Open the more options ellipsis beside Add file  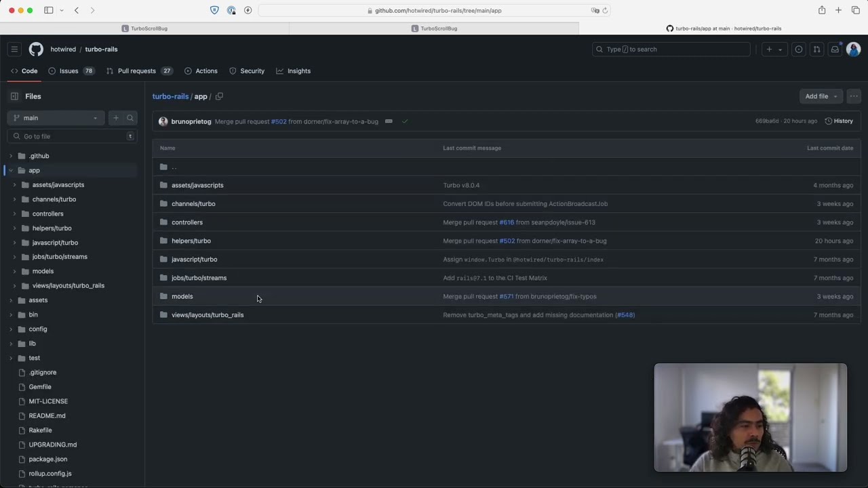[x=854, y=96]
